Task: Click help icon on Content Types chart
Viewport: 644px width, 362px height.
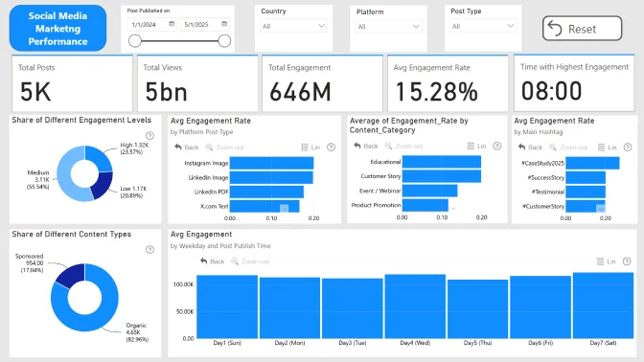Action: point(149,250)
